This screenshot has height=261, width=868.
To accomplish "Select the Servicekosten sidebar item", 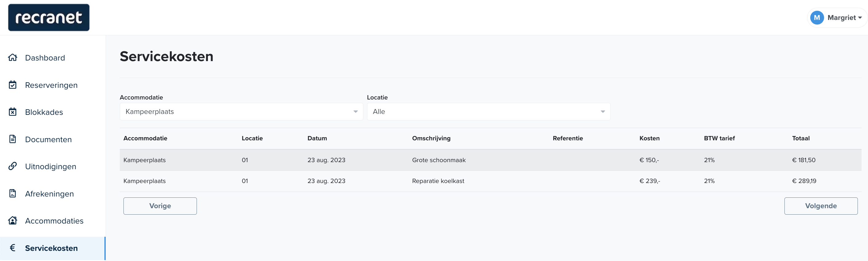I will tap(53, 248).
